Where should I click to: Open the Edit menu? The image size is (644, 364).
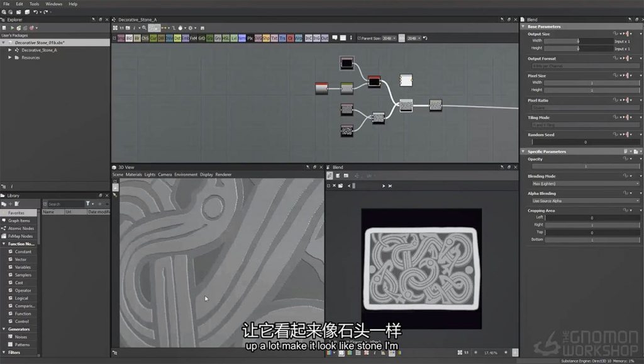[19, 4]
